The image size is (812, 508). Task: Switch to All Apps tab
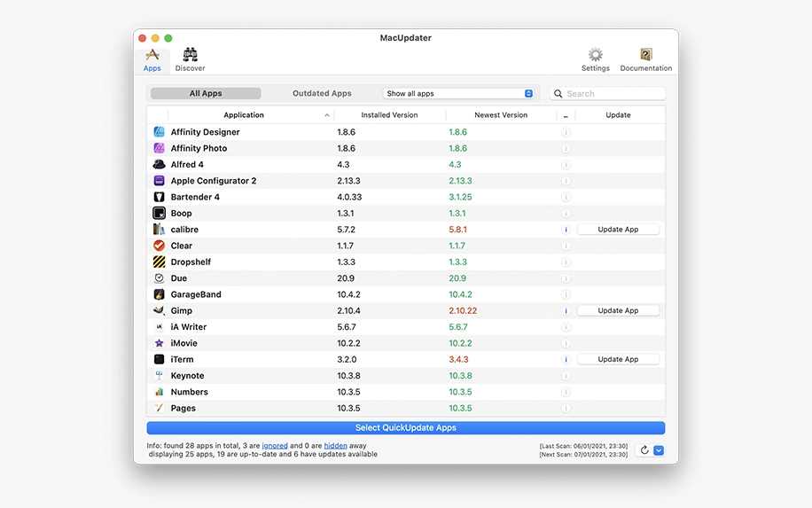click(x=206, y=93)
